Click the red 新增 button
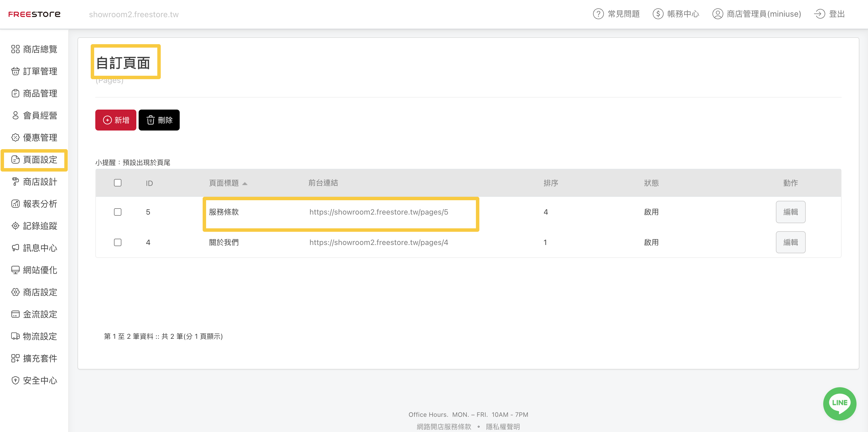This screenshot has height=432, width=868. tap(116, 120)
